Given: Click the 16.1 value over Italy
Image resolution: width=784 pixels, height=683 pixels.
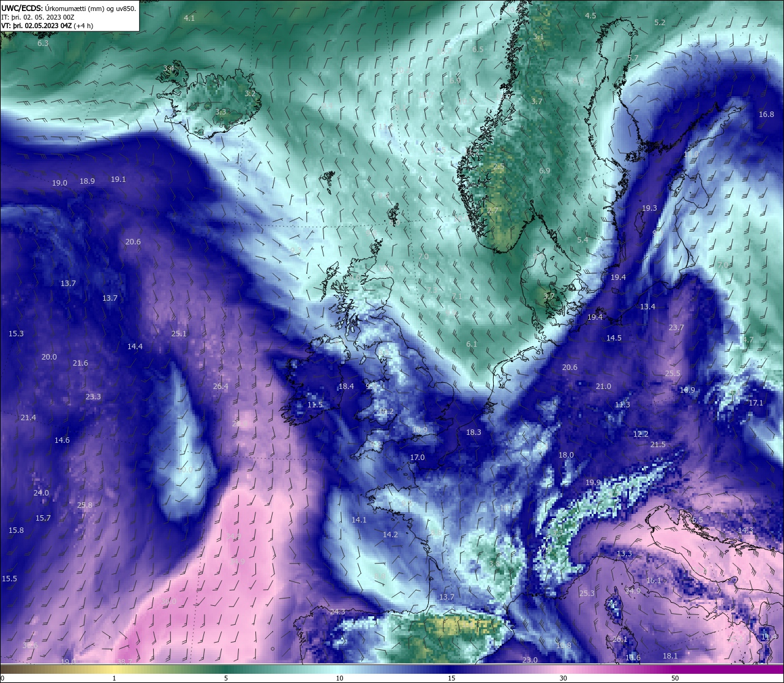Looking at the screenshot, I should click(654, 581).
